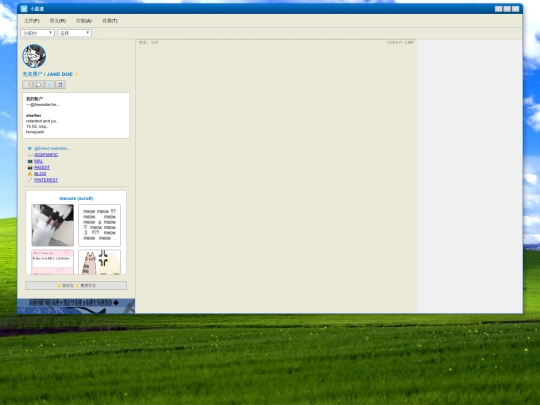Expand the first dropdown below the menu bar
This screenshot has height=405, width=540.
38,33
